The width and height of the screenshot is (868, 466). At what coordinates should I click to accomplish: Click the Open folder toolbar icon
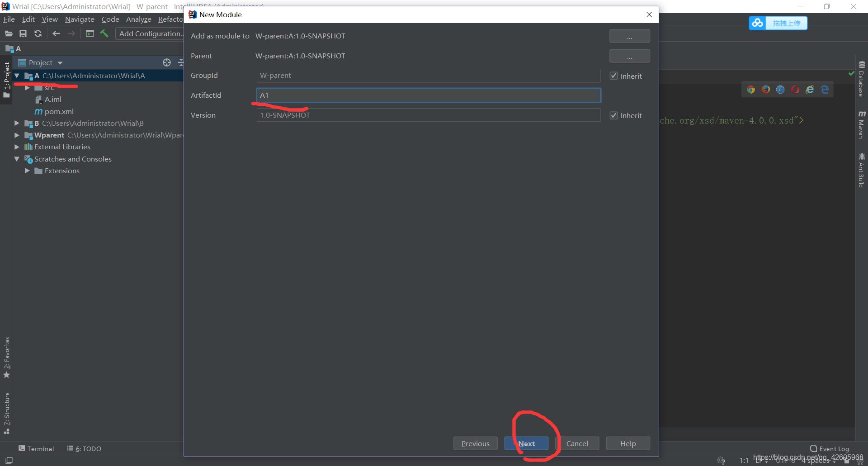click(x=9, y=33)
